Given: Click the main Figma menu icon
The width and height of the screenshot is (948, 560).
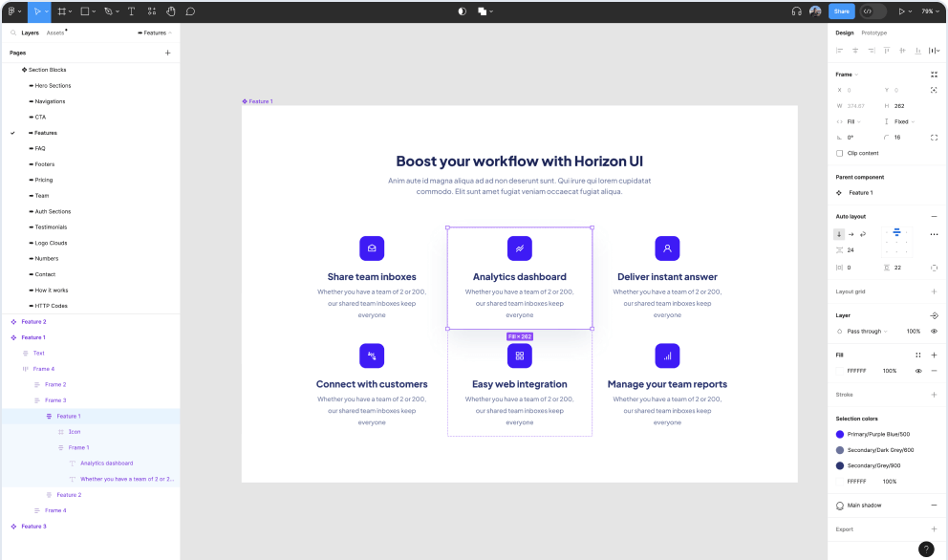Looking at the screenshot, I should coord(12,11).
